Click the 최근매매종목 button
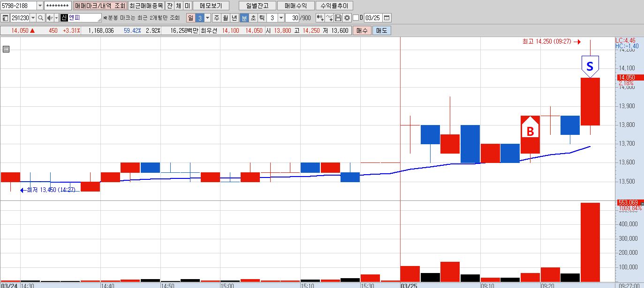Image resolution: width=644 pixels, height=288 pixels. click(x=146, y=6)
